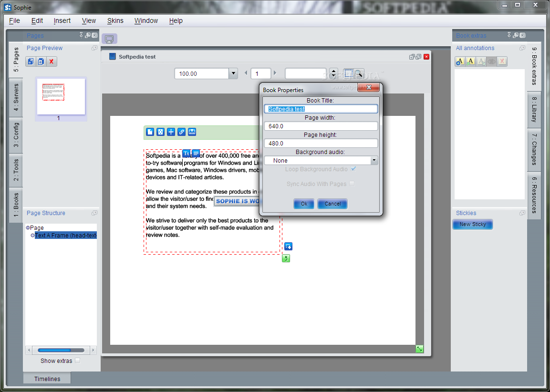Click the greyed delete annotation X icon
Screen dimensions: 550x392
point(502,62)
